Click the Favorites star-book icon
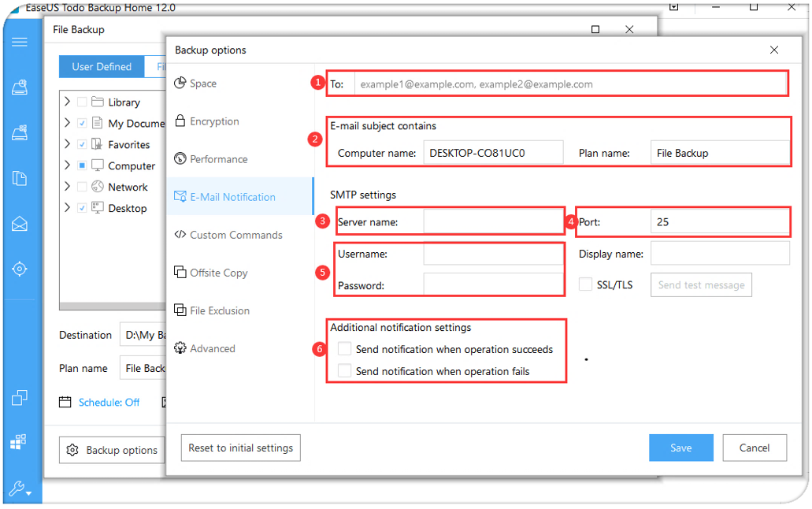The width and height of the screenshot is (812, 509). pos(97,144)
